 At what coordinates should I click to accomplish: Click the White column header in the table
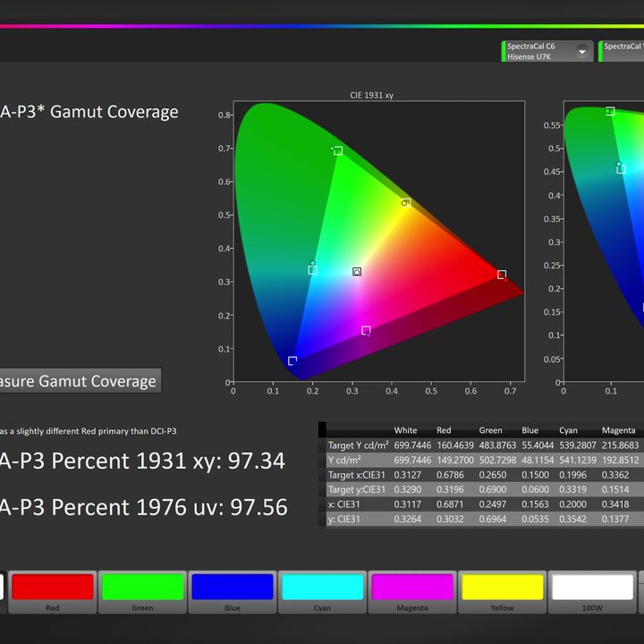pyautogui.click(x=405, y=430)
